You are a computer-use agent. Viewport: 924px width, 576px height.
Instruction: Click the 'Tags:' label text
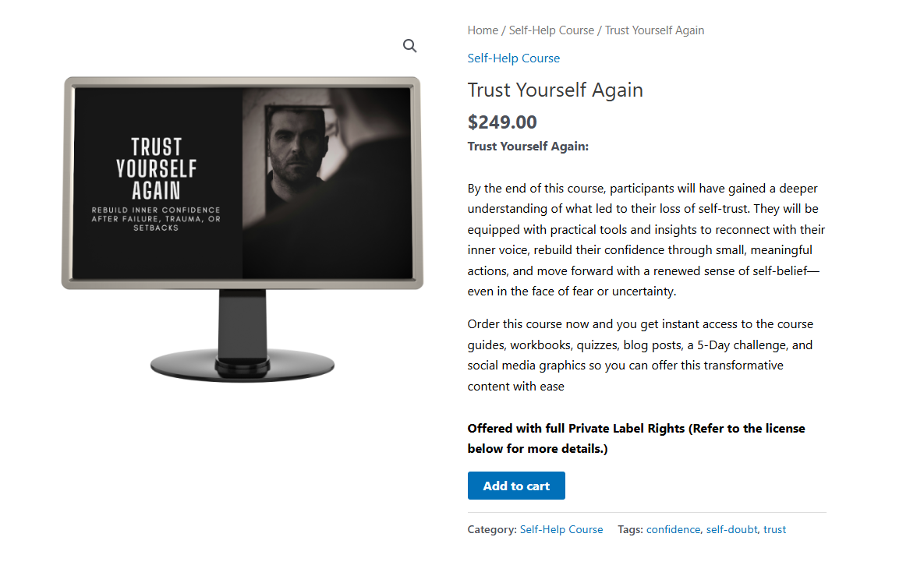pos(630,529)
